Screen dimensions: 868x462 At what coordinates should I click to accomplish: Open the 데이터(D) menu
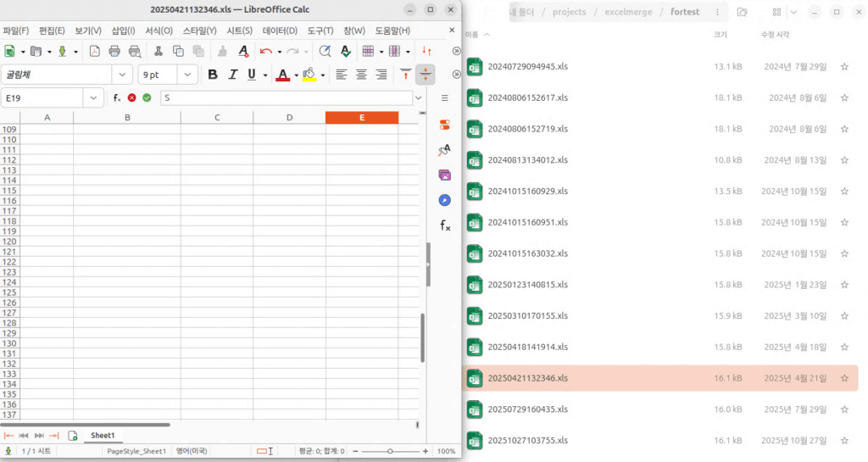pos(280,31)
